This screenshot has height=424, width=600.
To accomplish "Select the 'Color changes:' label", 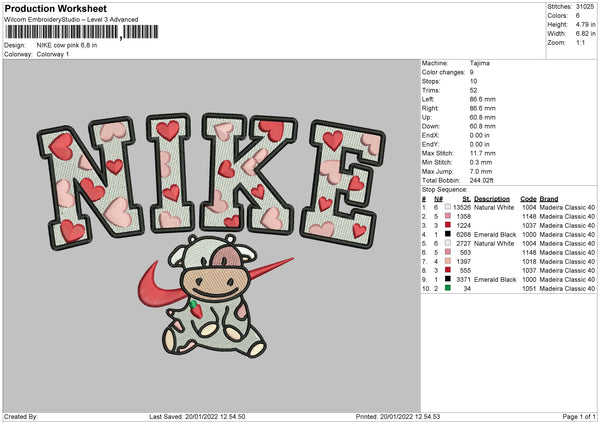I will [443, 72].
